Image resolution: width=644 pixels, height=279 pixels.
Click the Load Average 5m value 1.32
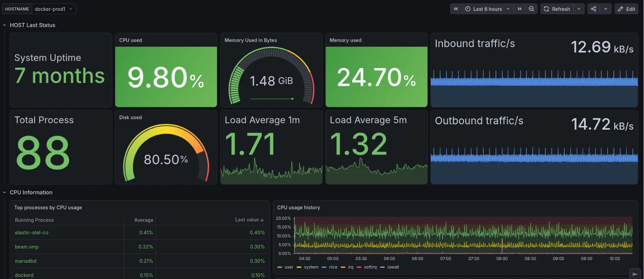pos(359,144)
